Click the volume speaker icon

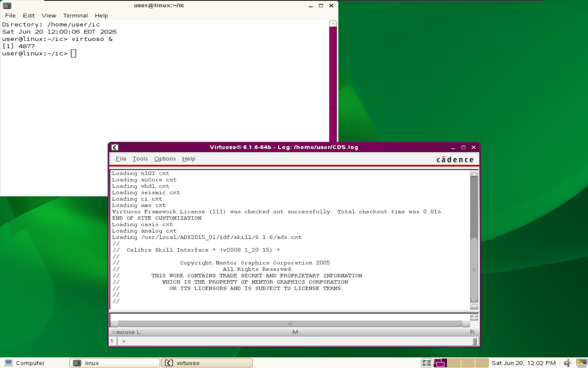point(567,363)
